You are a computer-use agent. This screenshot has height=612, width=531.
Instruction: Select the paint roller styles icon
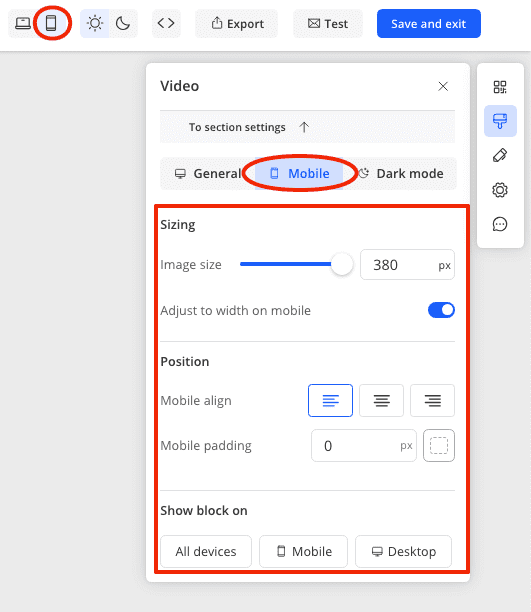(500, 121)
